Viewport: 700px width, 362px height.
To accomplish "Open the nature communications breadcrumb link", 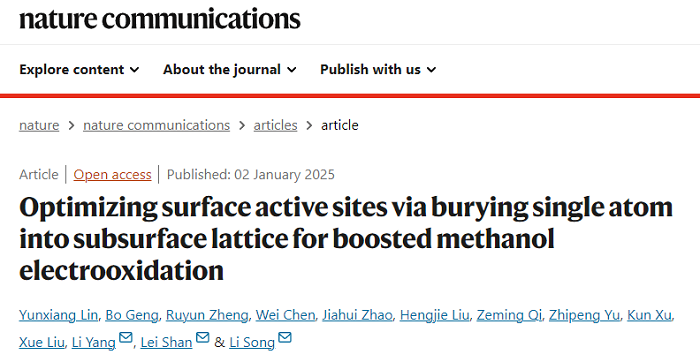I will coord(156,125).
